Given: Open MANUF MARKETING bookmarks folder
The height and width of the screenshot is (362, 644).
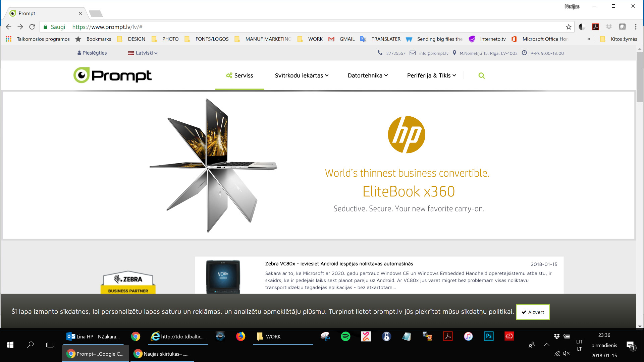Looking at the screenshot, I should (x=263, y=39).
